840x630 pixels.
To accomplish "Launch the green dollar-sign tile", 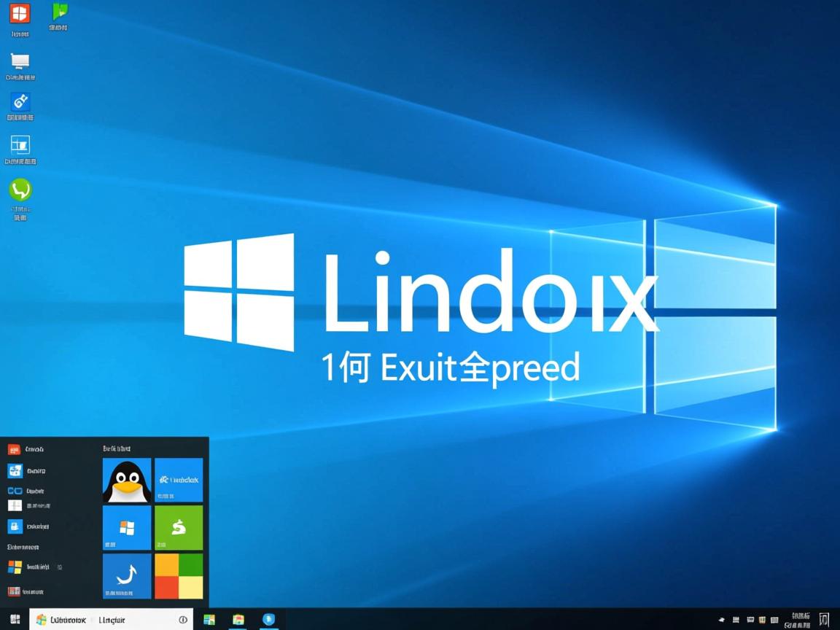I will click(x=179, y=526).
